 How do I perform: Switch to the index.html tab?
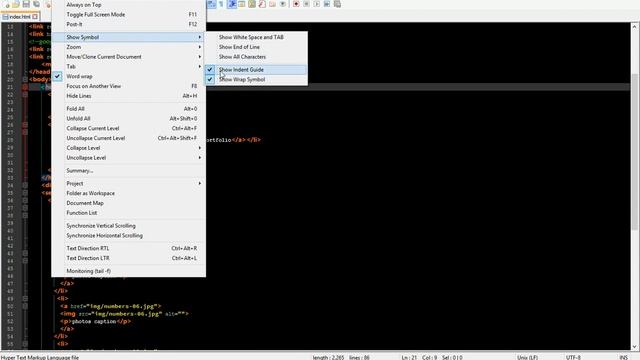20,17
